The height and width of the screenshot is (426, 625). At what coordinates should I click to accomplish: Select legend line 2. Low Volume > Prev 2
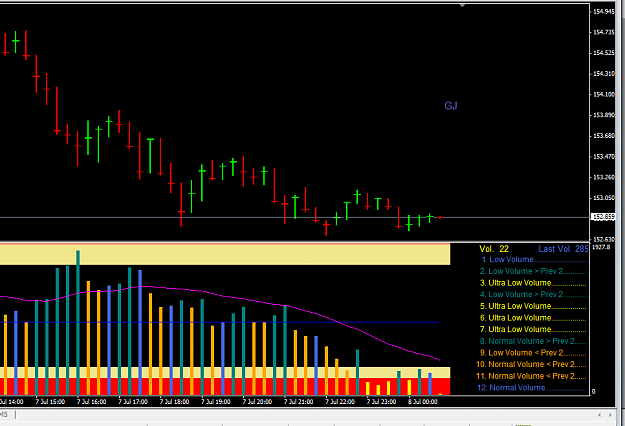point(533,271)
